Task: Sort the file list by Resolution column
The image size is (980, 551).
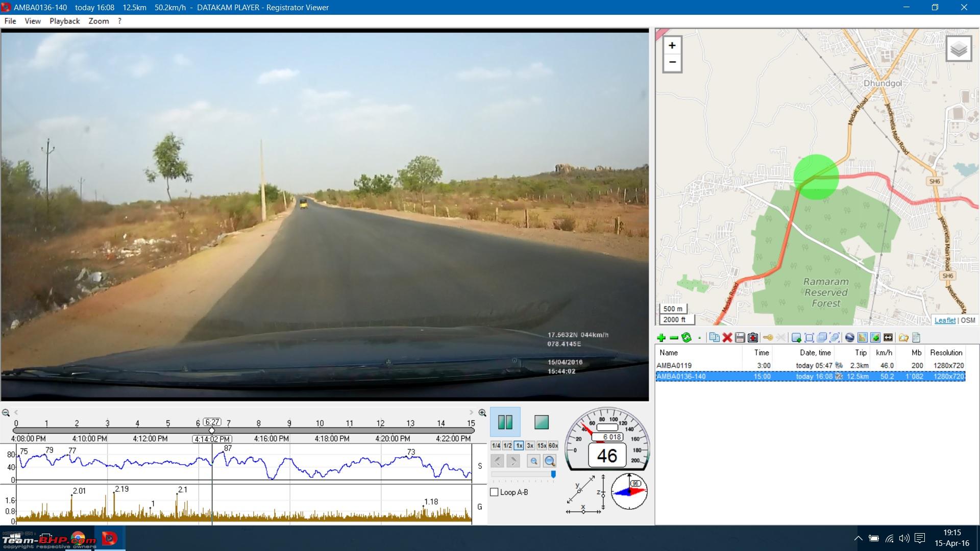Action: 946,353
